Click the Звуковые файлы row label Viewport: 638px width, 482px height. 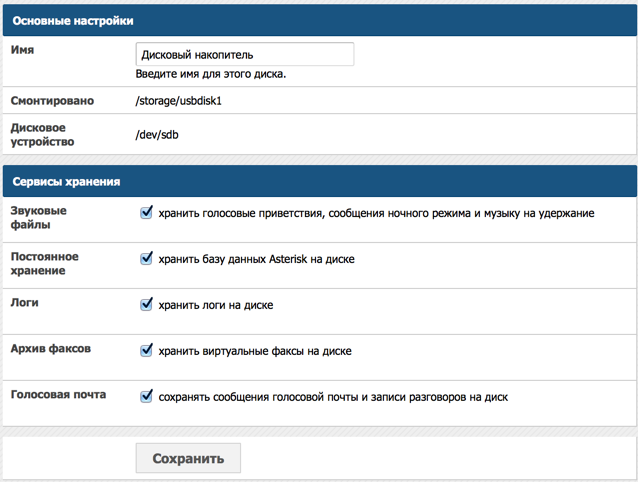coord(38,218)
